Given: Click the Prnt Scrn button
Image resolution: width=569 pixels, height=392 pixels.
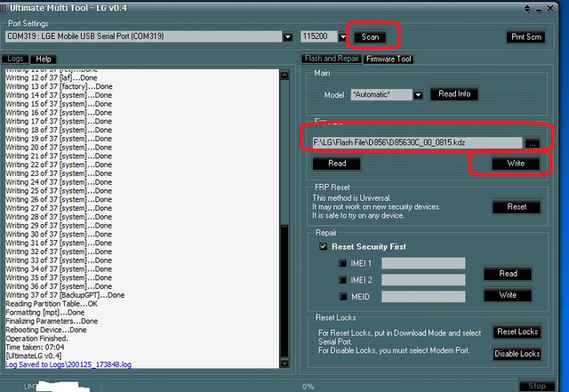Looking at the screenshot, I should [x=525, y=36].
